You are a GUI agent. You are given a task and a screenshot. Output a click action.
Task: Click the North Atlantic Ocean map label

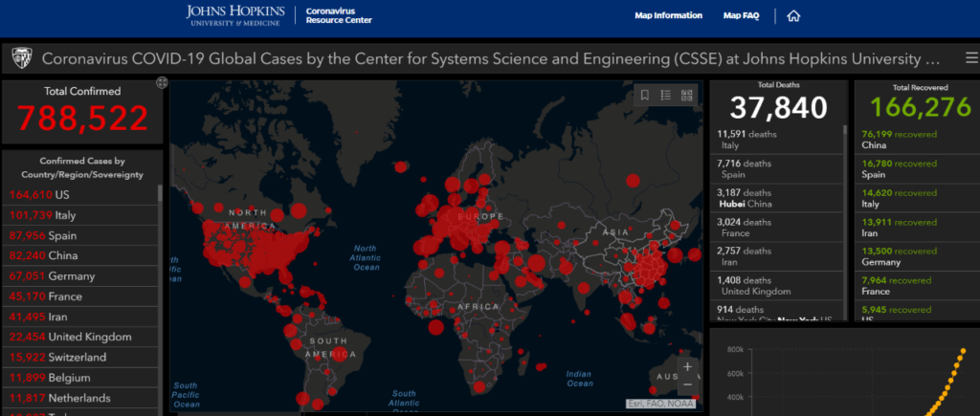(366, 257)
